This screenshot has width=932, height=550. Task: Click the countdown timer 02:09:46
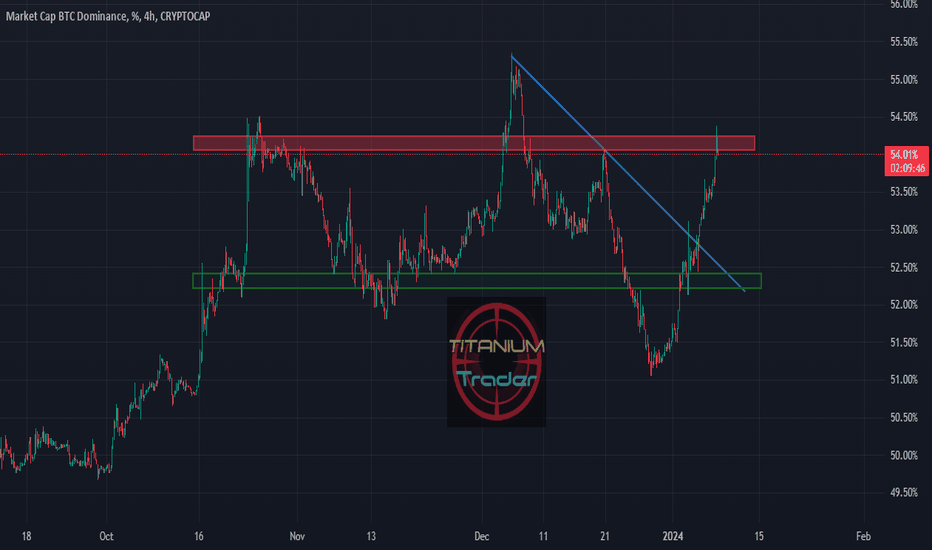pos(908,168)
